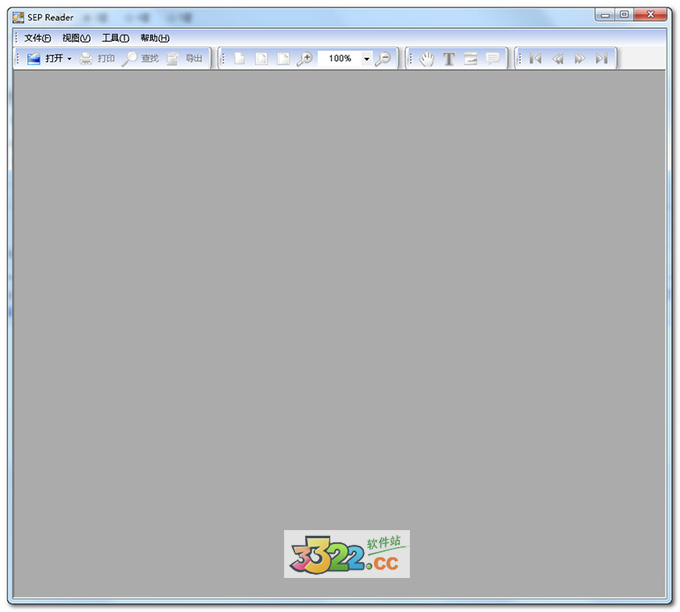
Task: Open the 工具(T) menu
Action: click(115, 38)
